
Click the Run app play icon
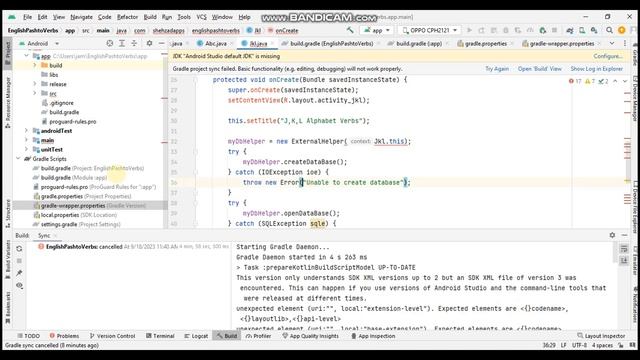469,30
